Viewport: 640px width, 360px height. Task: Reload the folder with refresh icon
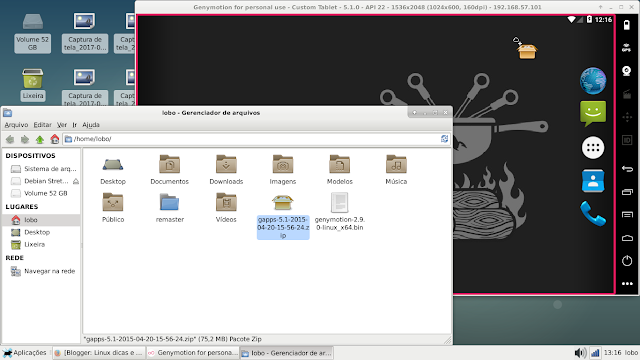[x=444, y=139]
